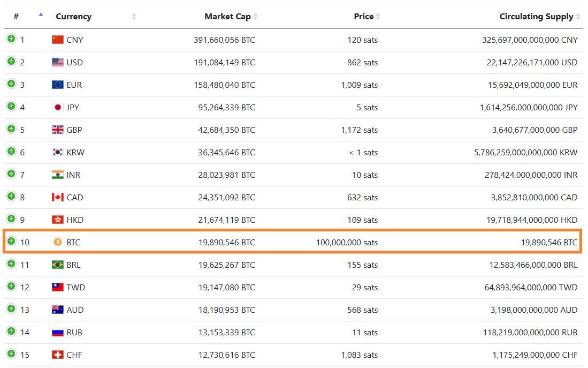
Task: Expand the CAD row with green plus
Action: (11, 197)
